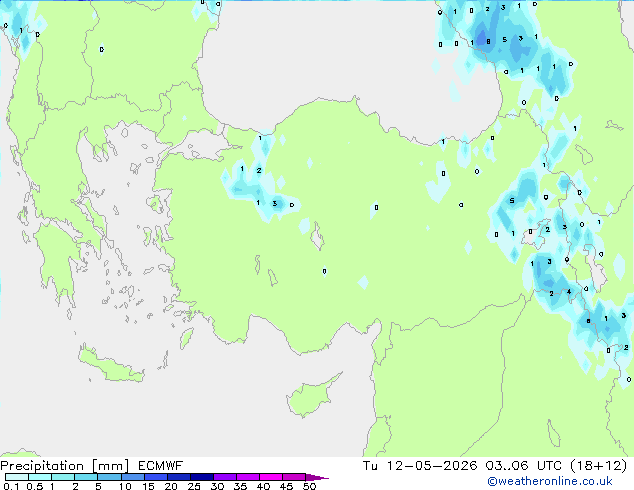Click the '(18+12)' forecast run label
This screenshot has height=490, width=634.
click(x=598, y=466)
